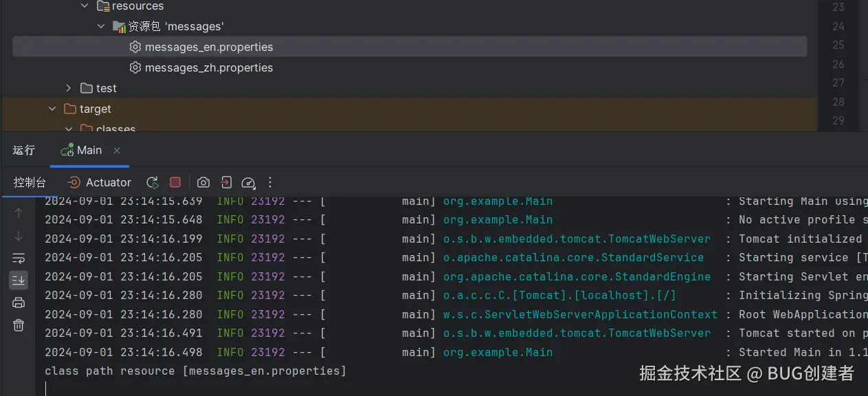Click the thread dump camera icon
Viewport: 868px width, 396px height.
203,182
